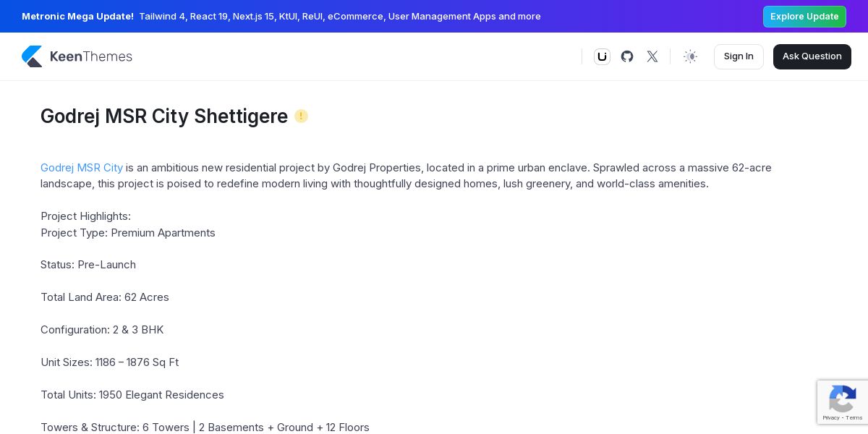Screen dimensions: 868x434
Task: Open the GitHub icon link
Action: tap(627, 56)
